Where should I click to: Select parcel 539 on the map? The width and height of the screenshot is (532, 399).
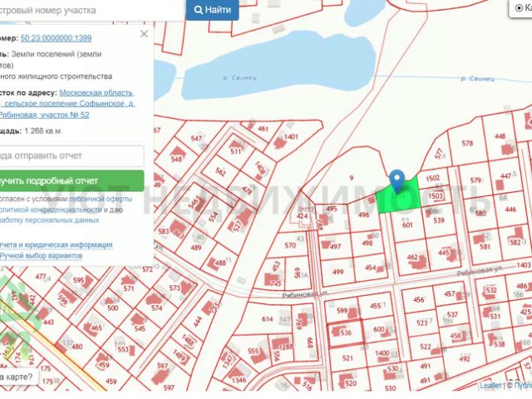(439, 220)
